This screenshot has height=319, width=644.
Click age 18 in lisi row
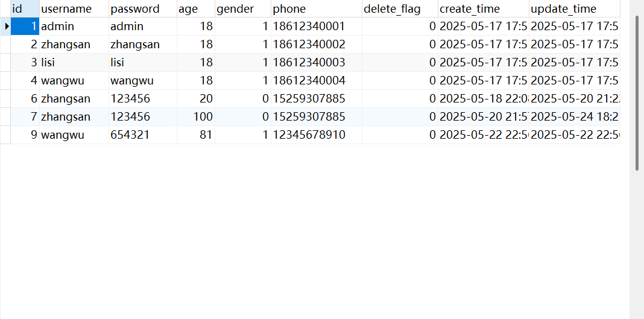point(195,62)
